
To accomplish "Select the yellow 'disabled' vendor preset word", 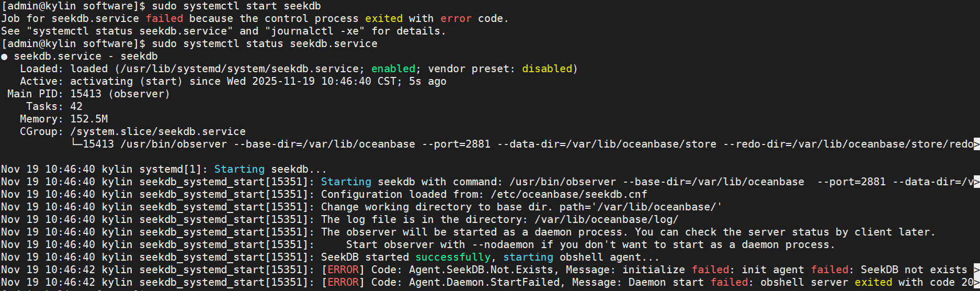I will (x=547, y=69).
